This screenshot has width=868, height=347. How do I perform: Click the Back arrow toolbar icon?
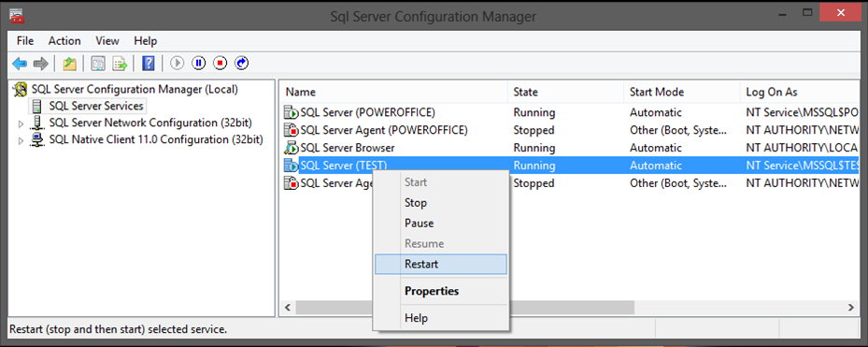coord(20,64)
